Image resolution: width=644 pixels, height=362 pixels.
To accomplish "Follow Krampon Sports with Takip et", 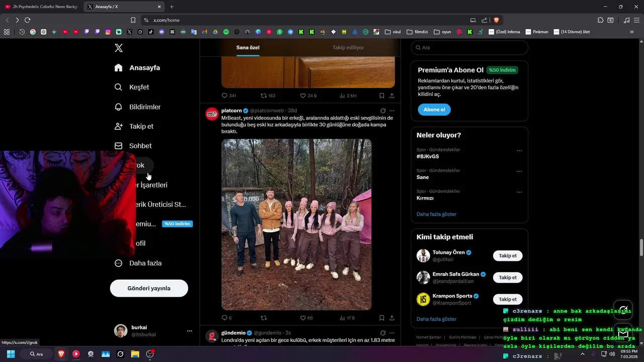I will point(508,299).
